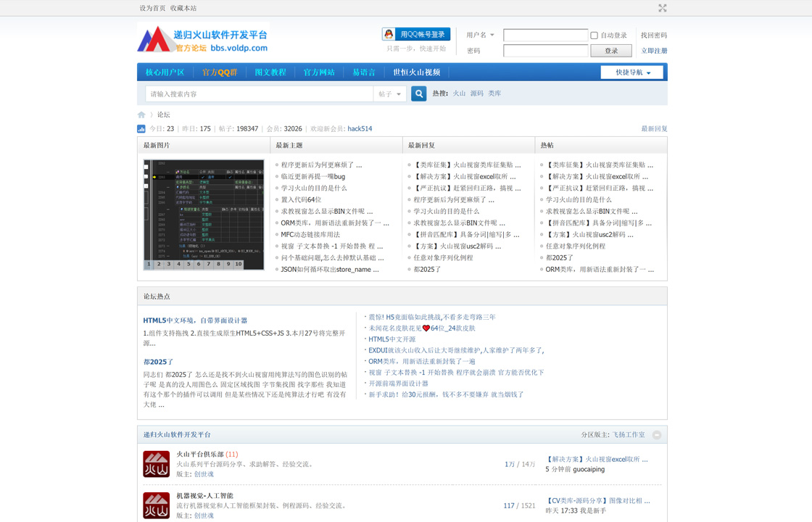This screenshot has height=522, width=812.
Task: Open the 机器视觉-人工智能 forum icon
Action: point(157,505)
